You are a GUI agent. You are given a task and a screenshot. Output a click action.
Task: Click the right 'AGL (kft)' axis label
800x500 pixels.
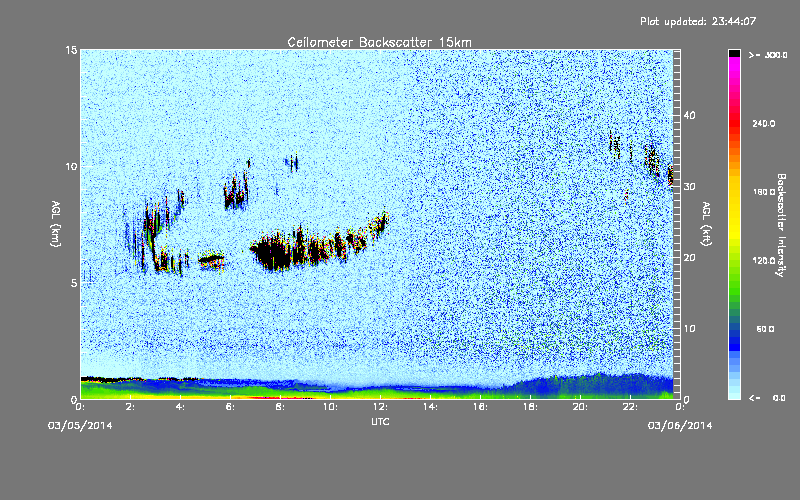tap(706, 223)
